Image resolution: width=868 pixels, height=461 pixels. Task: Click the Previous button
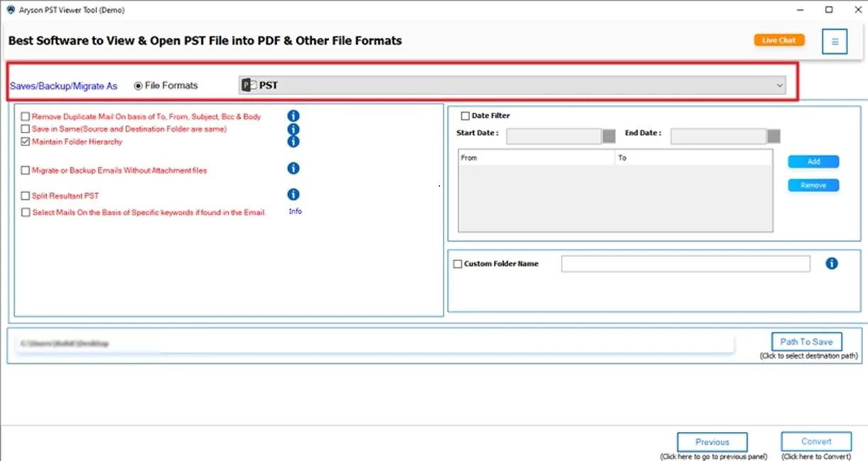click(713, 442)
